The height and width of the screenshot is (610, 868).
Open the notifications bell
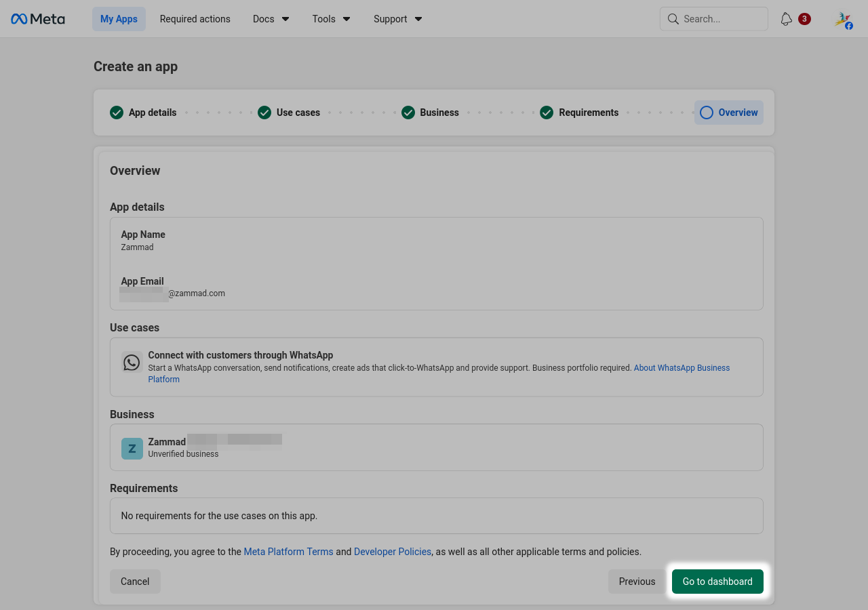[786, 19]
